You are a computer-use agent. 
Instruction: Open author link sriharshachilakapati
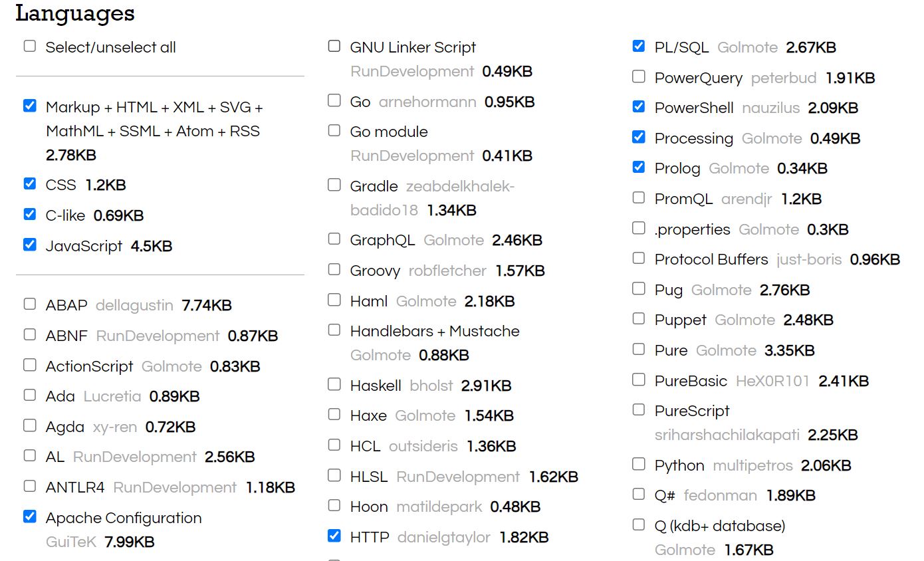pyautogui.click(x=727, y=435)
